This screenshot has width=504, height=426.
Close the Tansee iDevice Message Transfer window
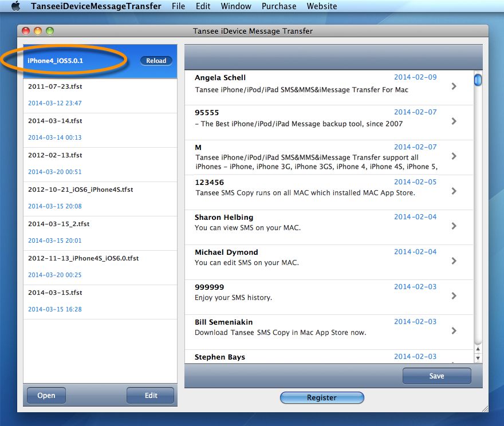pos(26,31)
